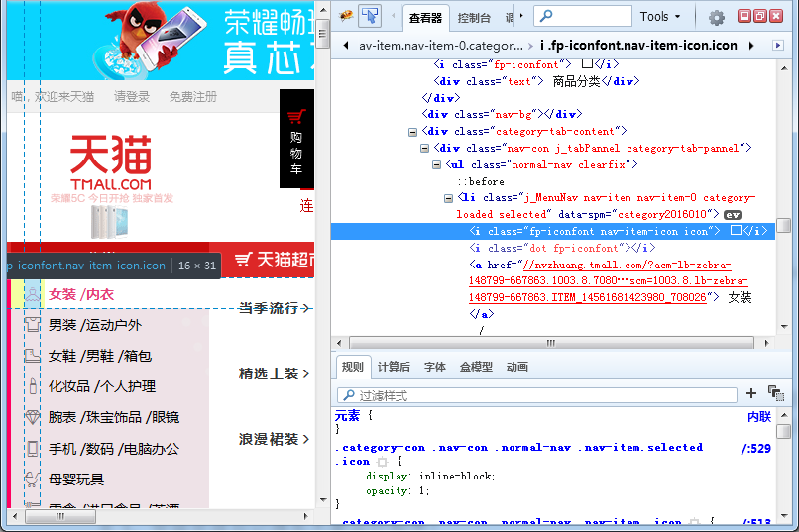
Task: Click the webpage horizontal scrollbar thumb
Action: [60, 517]
